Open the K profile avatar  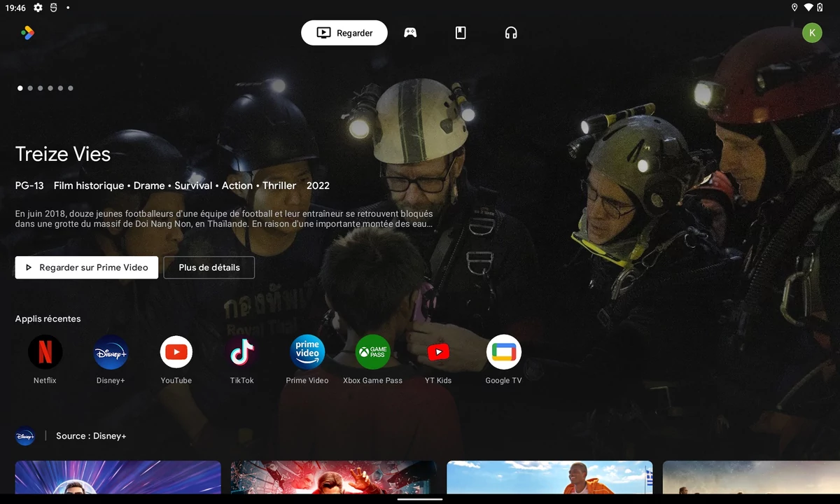(812, 32)
